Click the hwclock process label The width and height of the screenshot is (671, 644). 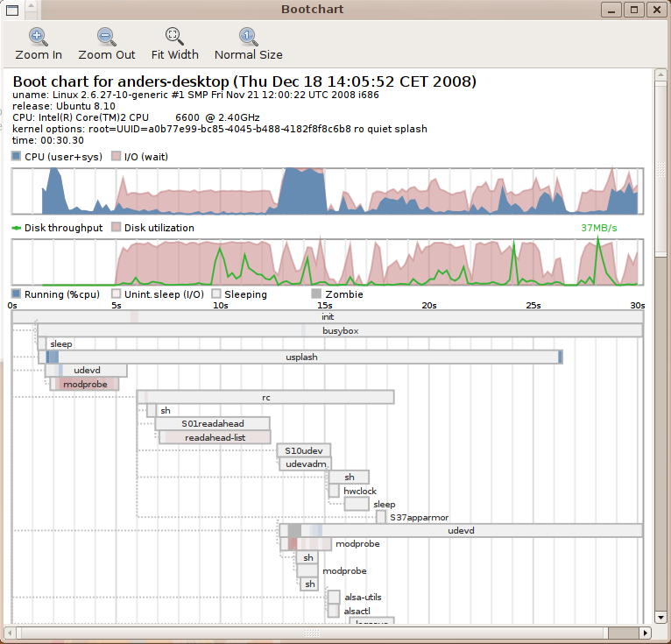(x=360, y=491)
